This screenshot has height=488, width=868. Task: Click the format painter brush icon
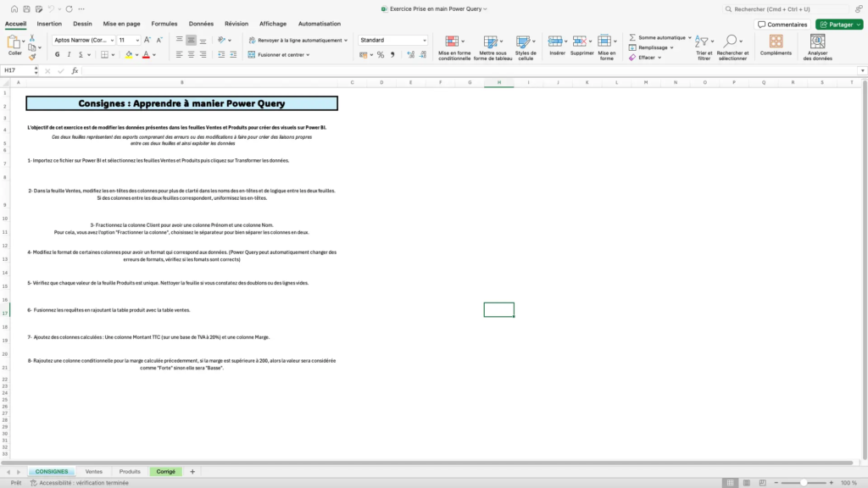click(x=32, y=57)
